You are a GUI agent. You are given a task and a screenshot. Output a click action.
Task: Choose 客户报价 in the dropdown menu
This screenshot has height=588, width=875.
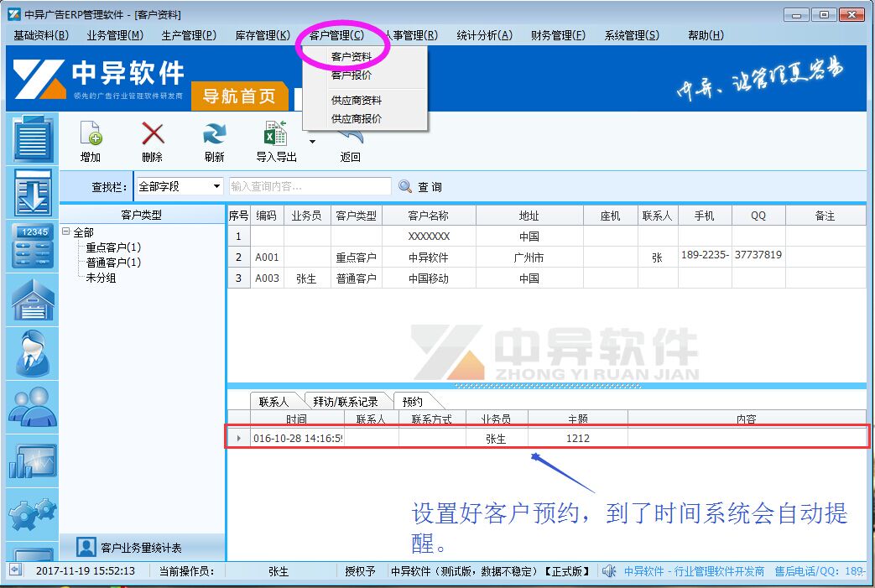[x=351, y=75]
